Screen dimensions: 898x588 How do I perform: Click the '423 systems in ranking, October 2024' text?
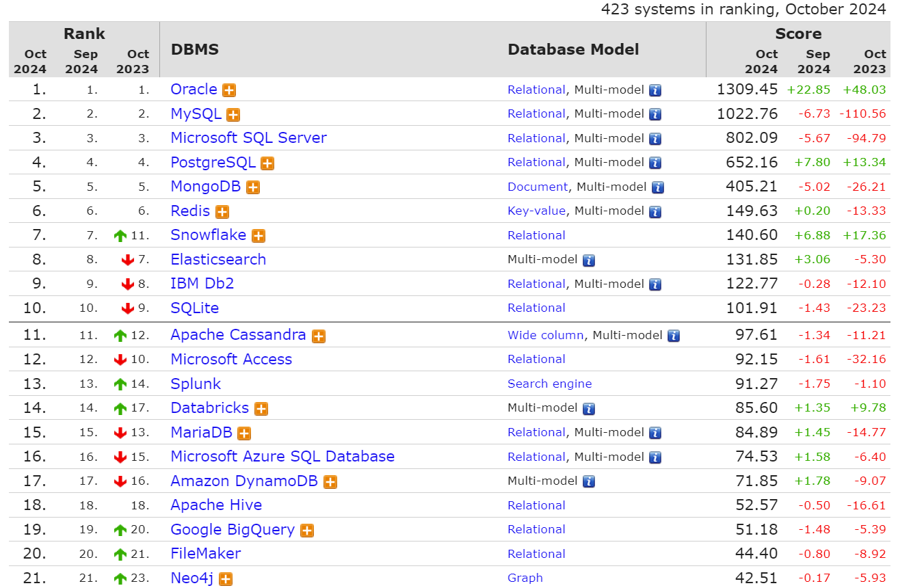[x=743, y=9]
